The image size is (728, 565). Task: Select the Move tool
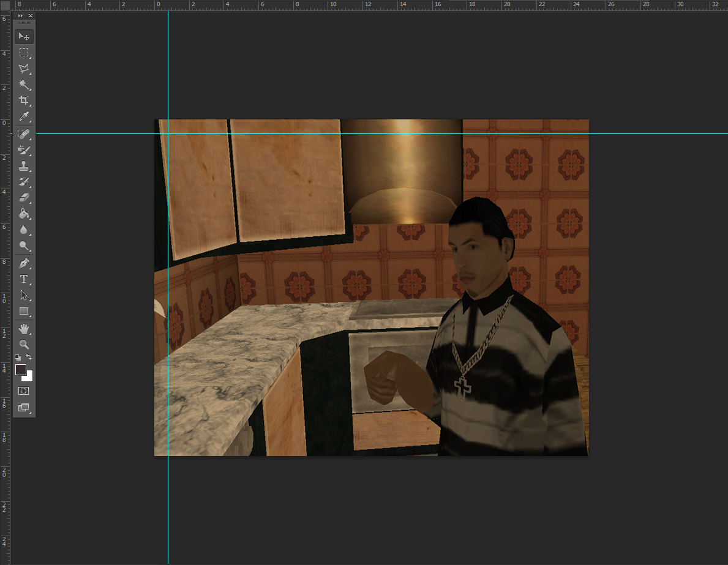click(24, 37)
